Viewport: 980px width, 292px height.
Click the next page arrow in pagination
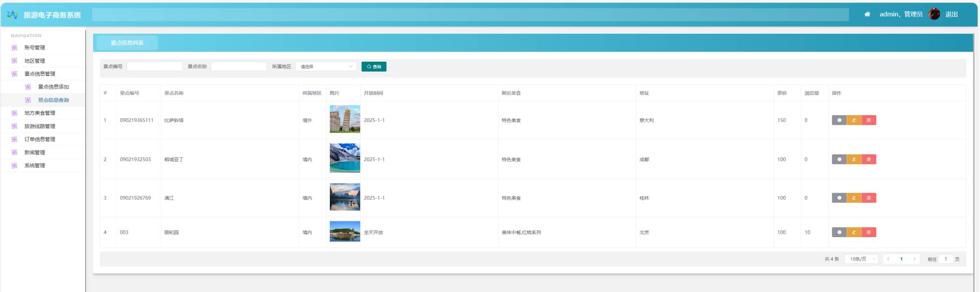click(914, 259)
